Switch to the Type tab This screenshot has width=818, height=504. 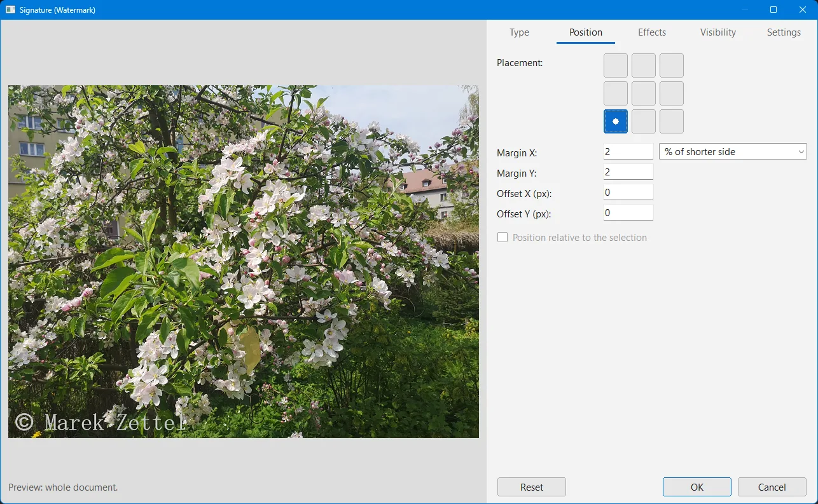(x=519, y=32)
